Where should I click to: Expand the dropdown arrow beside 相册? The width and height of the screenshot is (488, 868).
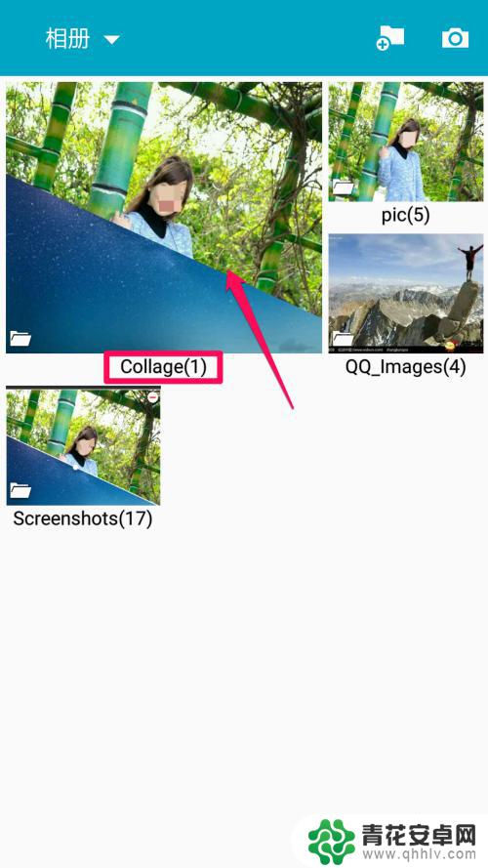coord(112,40)
